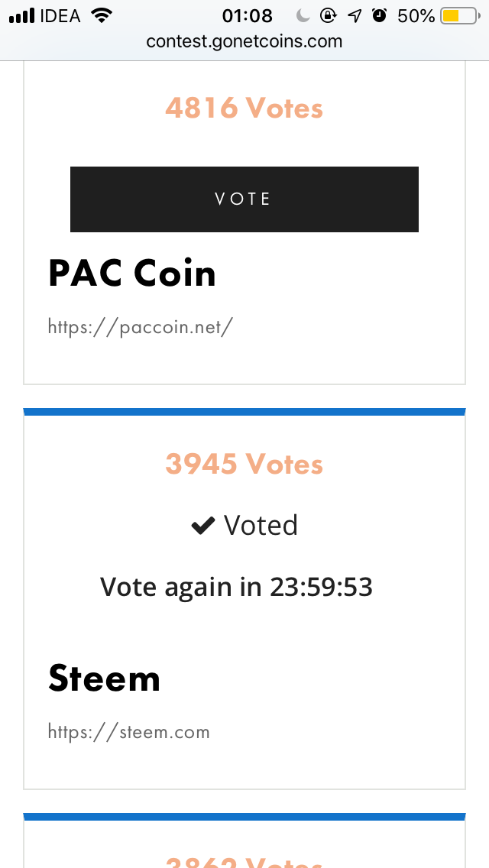Viewport: 489px width, 868px height.
Task: Tap the 4816 Votes count
Action: (x=244, y=108)
